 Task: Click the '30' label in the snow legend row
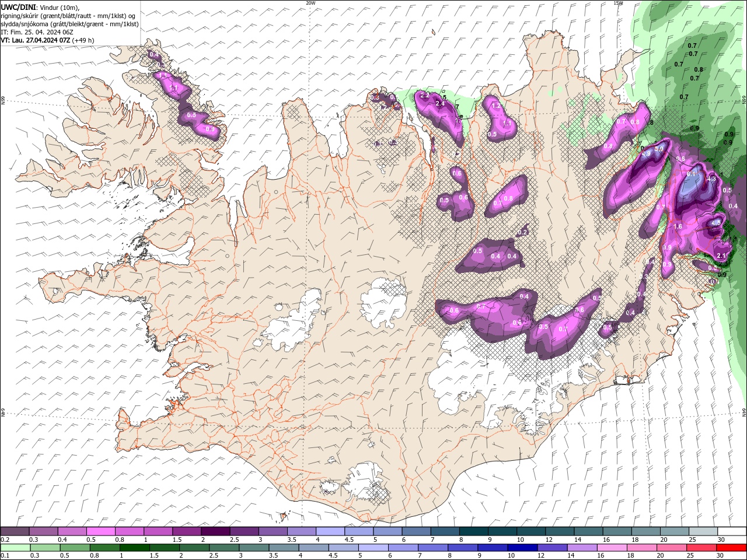tap(721, 540)
